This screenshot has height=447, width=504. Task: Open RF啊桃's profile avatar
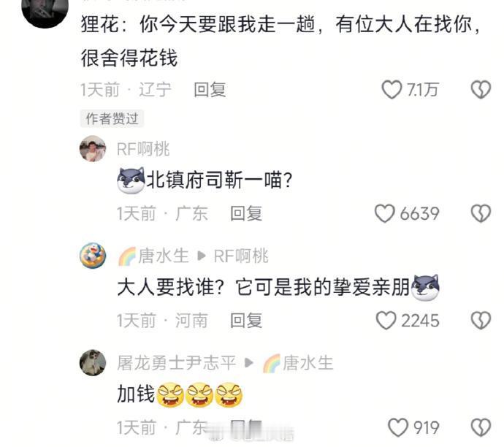click(93, 148)
